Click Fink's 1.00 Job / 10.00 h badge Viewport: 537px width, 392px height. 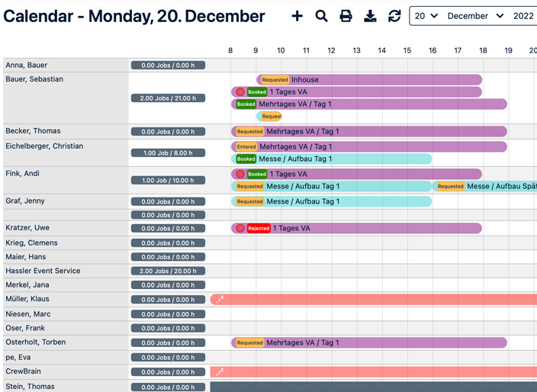coord(168,181)
